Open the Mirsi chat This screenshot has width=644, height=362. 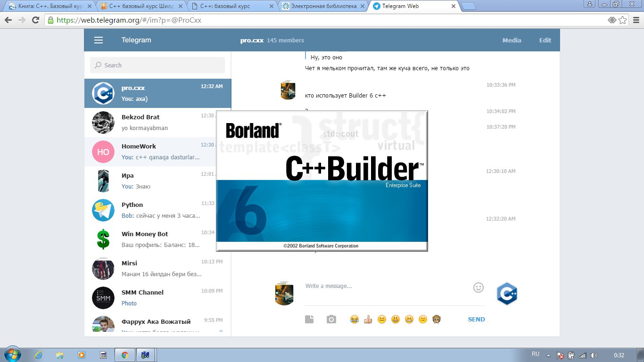pos(158,269)
